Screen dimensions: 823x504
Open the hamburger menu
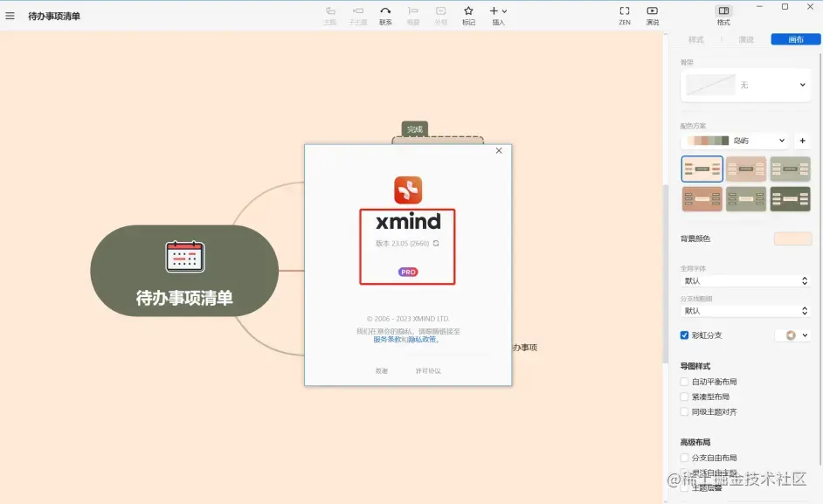[10, 16]
